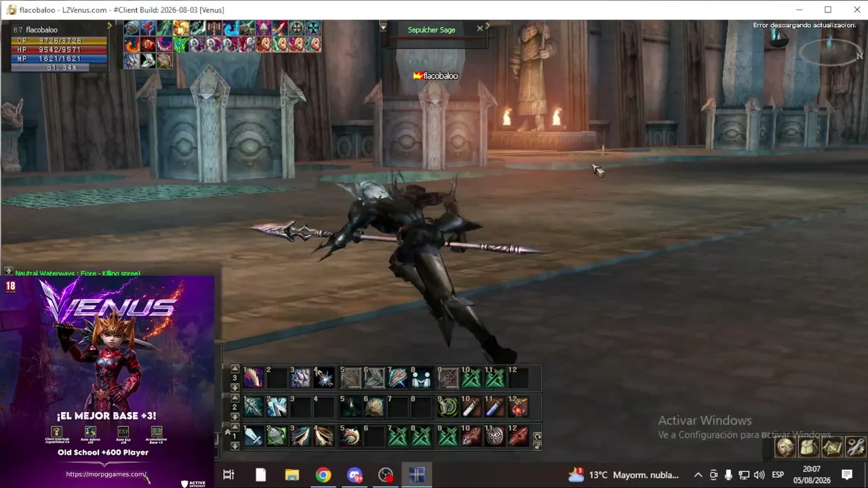Toggle the hotbar lock icon
Screen dimensions: 868x488
pyautogui.click(x=537, y=446)
